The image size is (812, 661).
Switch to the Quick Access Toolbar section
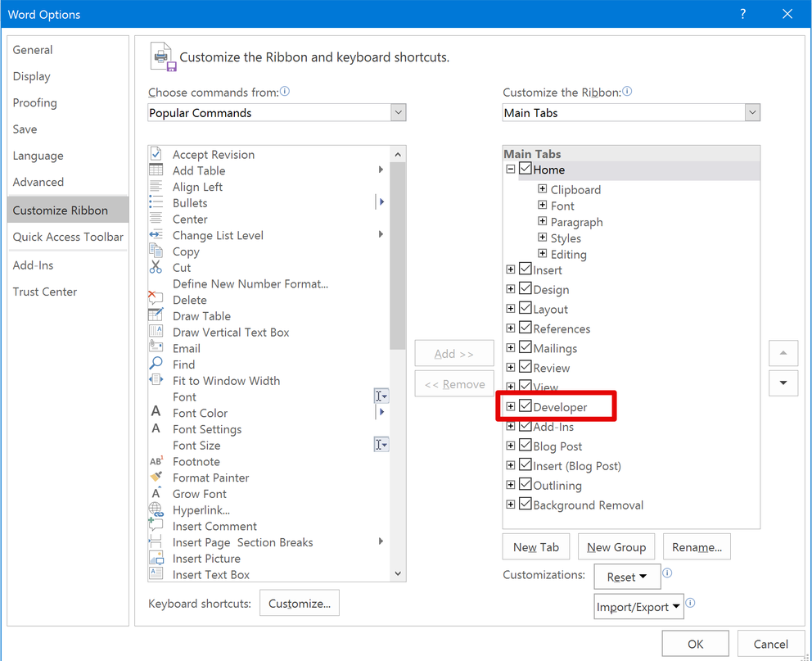[67, 237]
